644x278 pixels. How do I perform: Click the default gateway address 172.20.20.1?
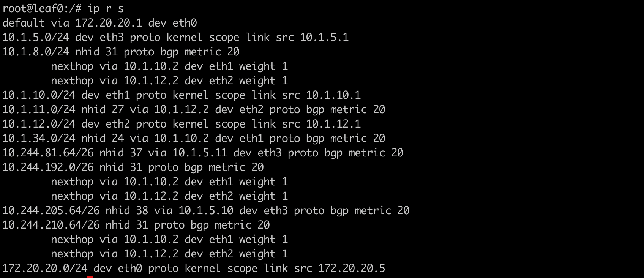109,23
